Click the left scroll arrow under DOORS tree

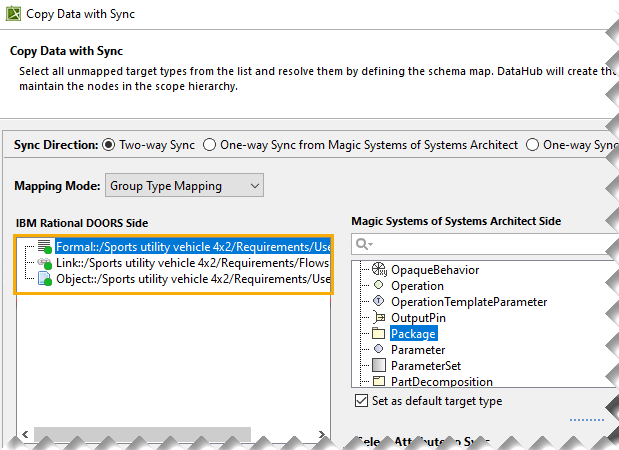25,434
